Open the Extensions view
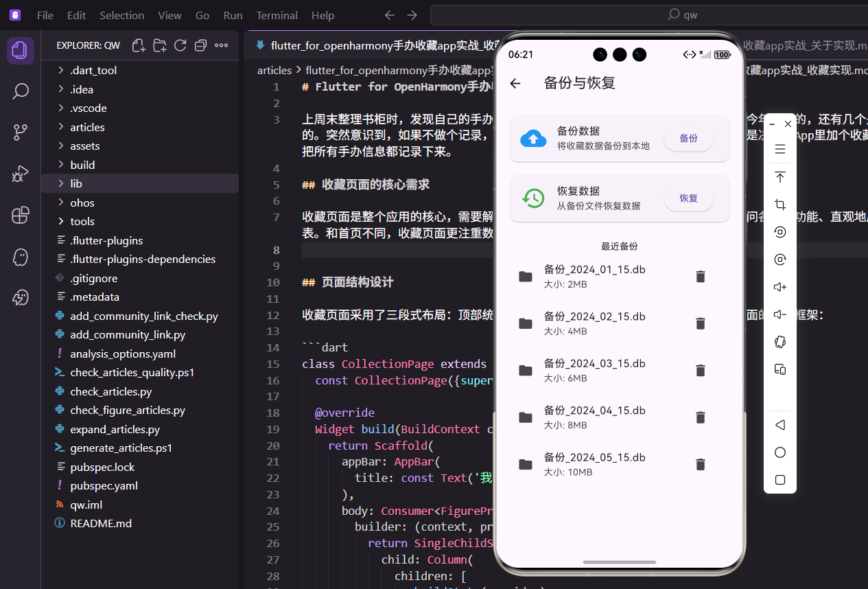The width and height of the screenshot is (868, 589). pos(21,215)
